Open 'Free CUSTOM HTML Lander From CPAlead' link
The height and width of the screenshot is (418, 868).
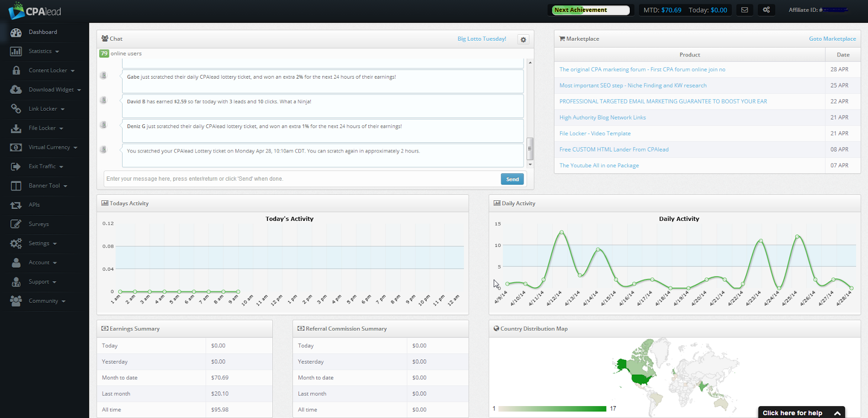coord(614,149)
